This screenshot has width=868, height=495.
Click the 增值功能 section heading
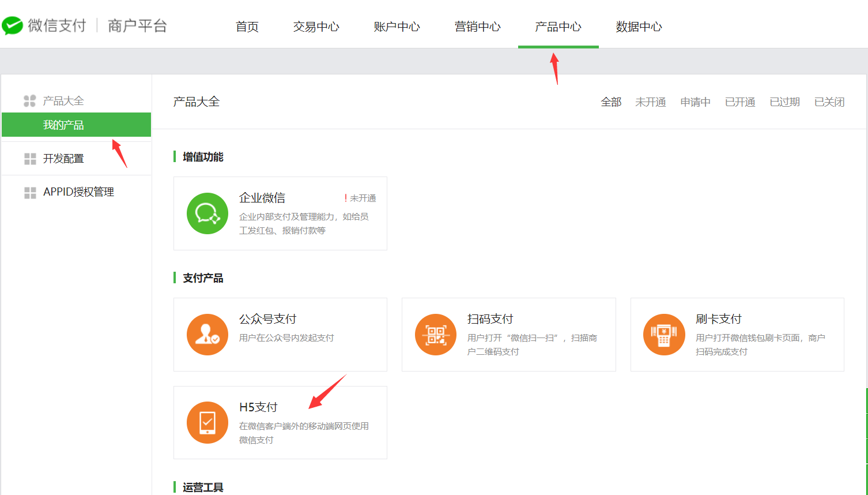pyautogui.click(x=203, y=157)
